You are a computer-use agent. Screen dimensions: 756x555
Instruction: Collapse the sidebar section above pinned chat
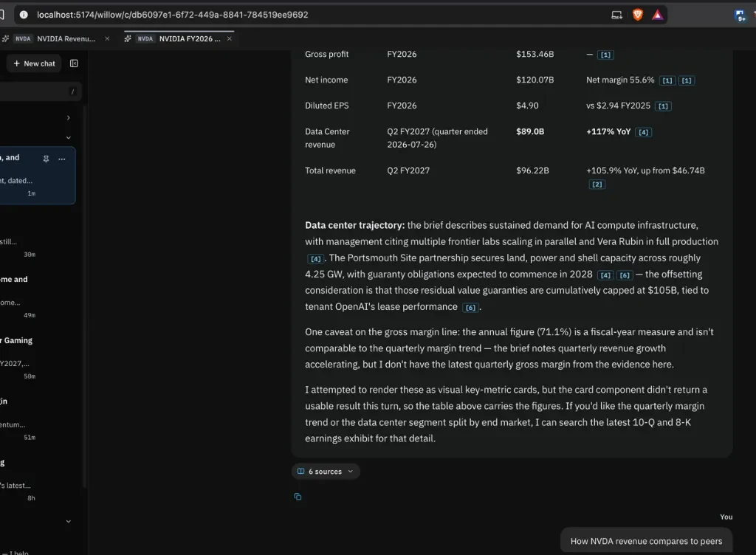click(69, 138)
